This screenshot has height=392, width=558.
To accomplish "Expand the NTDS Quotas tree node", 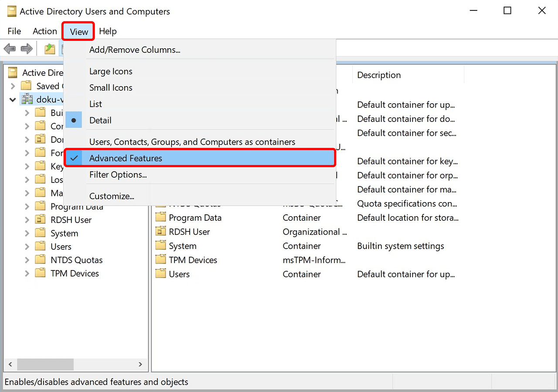I will click(27, 260).
